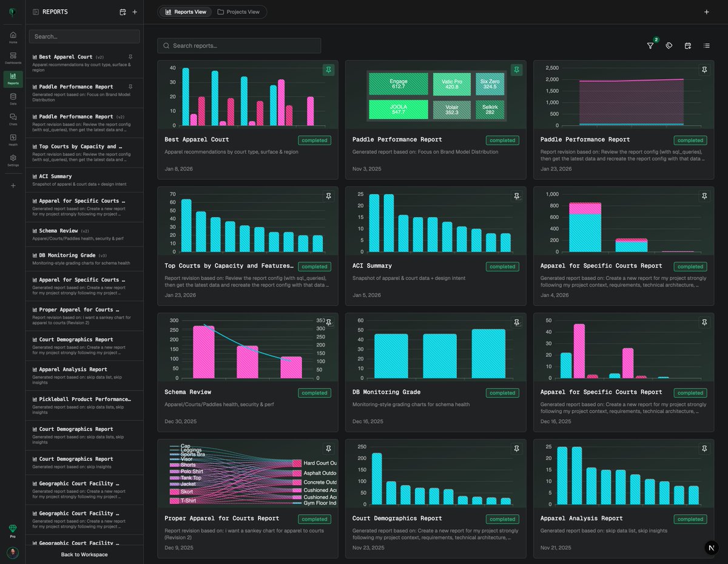This screenshot has height=564, width=728.
Task: Toggle the pin on Nov 3 Paddle Performance card
Action: tap(516, 70)
